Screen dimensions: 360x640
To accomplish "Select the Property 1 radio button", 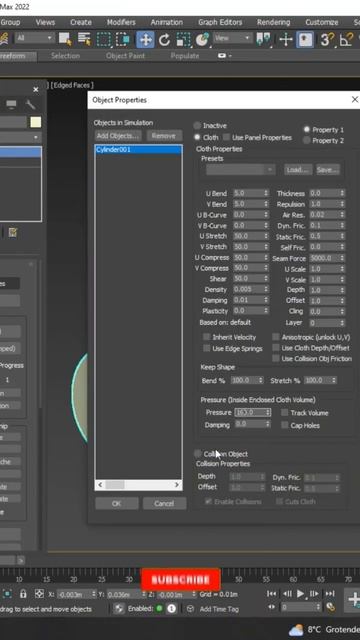I will pos(307,129).
